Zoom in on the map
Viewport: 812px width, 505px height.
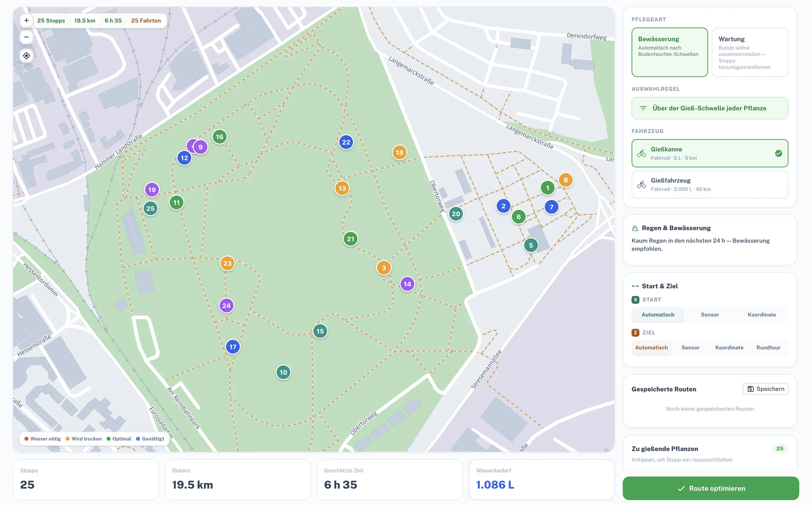click(x=26, y=21)
